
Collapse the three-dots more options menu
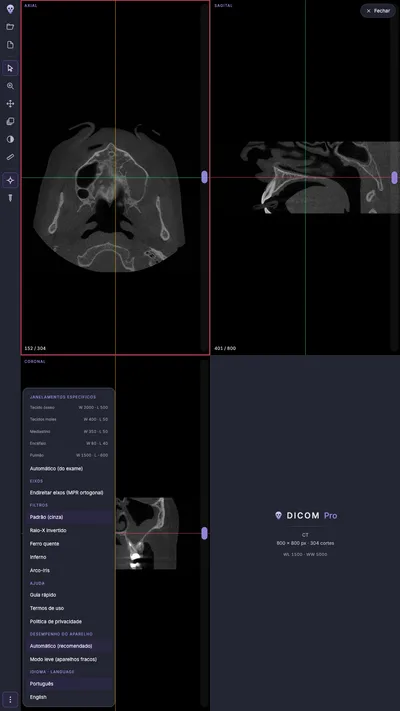(x=10, y=699)
